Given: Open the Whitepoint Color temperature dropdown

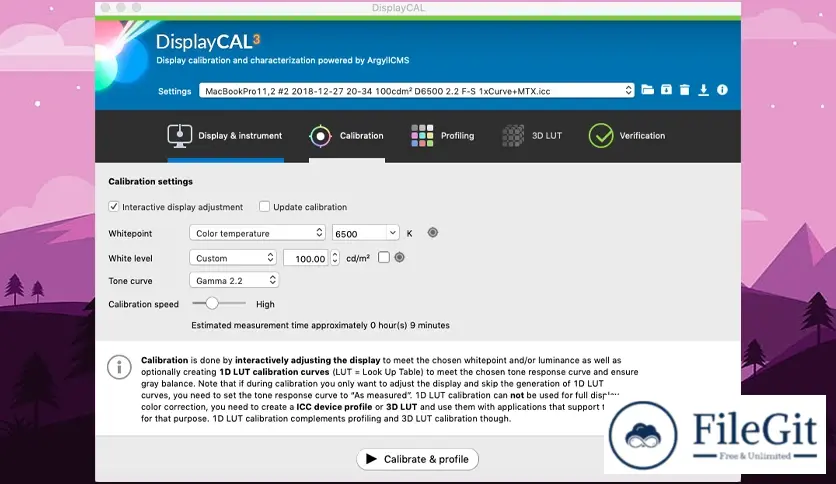Looking at the screenshot, I should (257, 233).
